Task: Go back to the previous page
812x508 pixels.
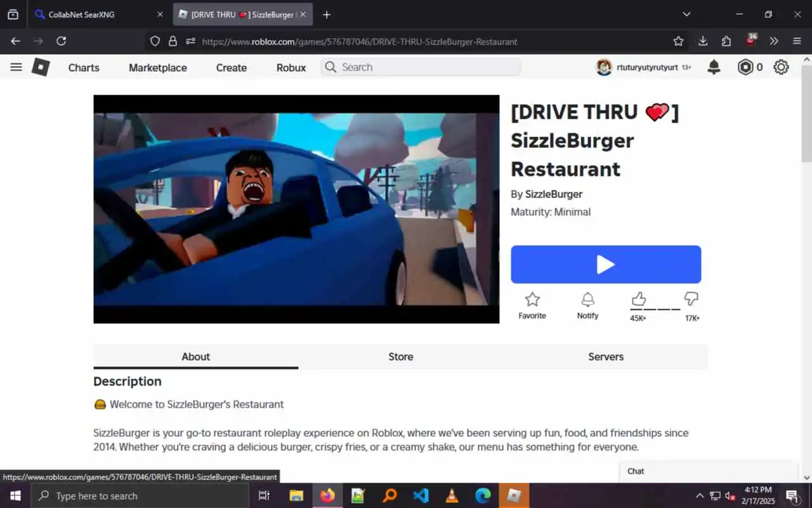Action: pyautogui.click(x=15, y=41)
